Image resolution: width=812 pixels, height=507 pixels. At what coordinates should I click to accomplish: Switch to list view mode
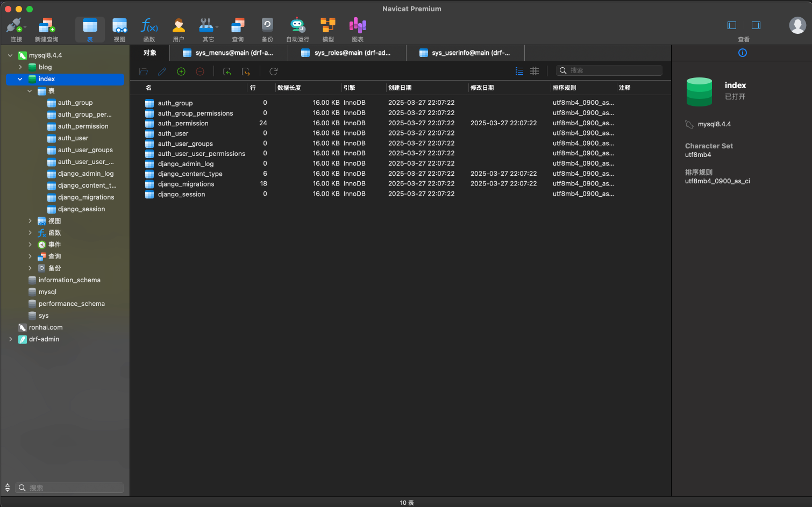(x=519, y=71)
